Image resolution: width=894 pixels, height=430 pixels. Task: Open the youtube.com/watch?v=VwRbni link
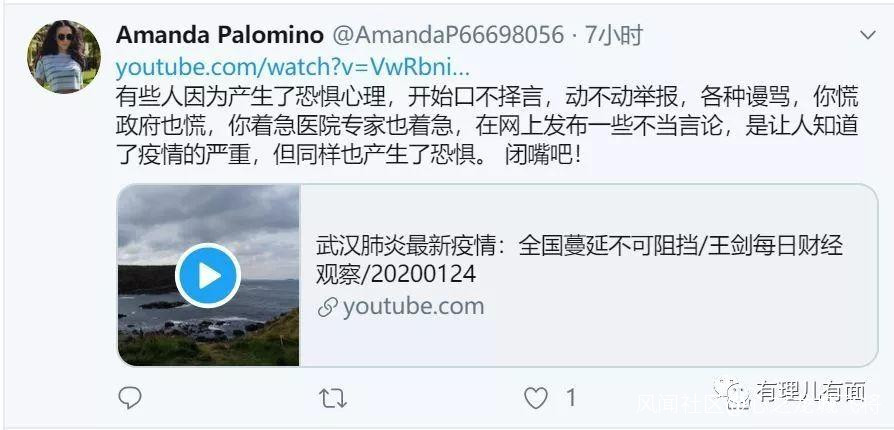click(292, 67)
